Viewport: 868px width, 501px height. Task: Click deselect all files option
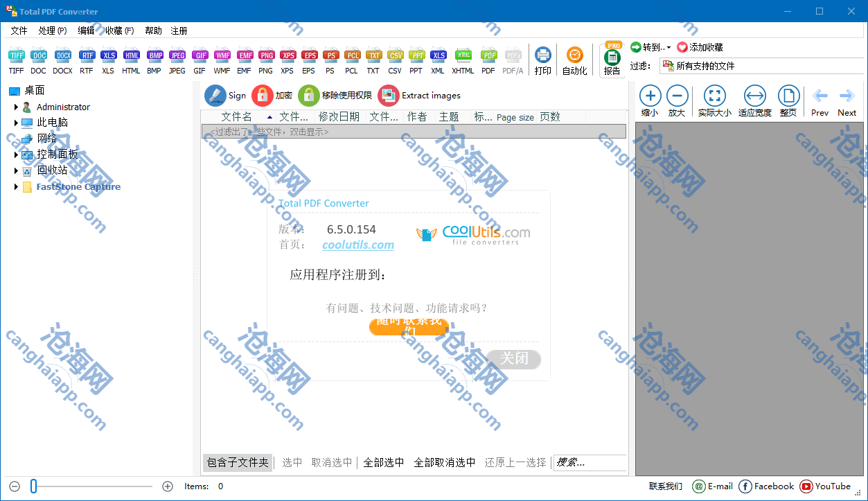pos(444,462)
